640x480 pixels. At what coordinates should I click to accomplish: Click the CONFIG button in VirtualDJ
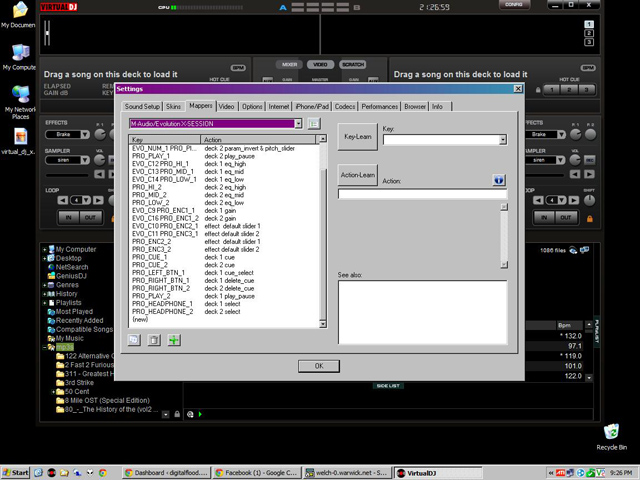point(514,4)
